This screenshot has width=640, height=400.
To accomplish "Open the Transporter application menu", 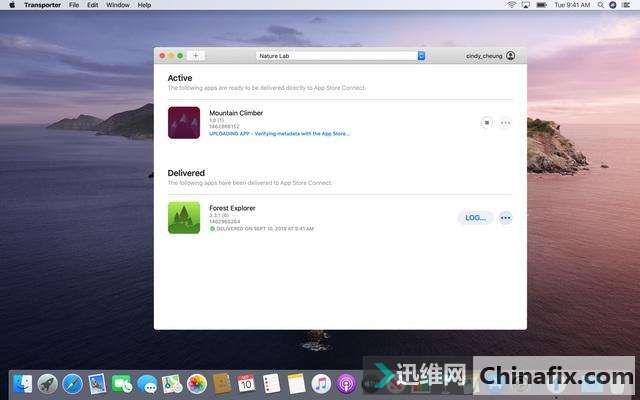I will pyautogui.click(x=42, y=5).
